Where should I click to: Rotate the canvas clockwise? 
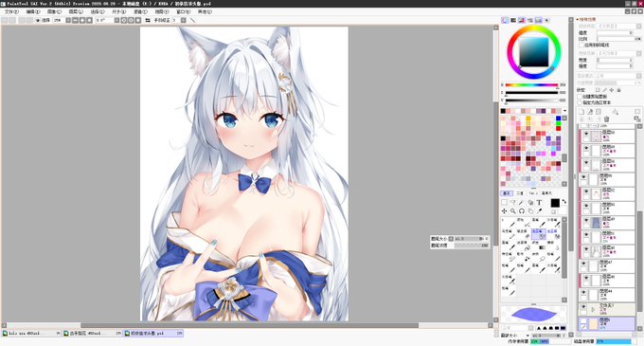pyautogui.click(x=131, y=20)
